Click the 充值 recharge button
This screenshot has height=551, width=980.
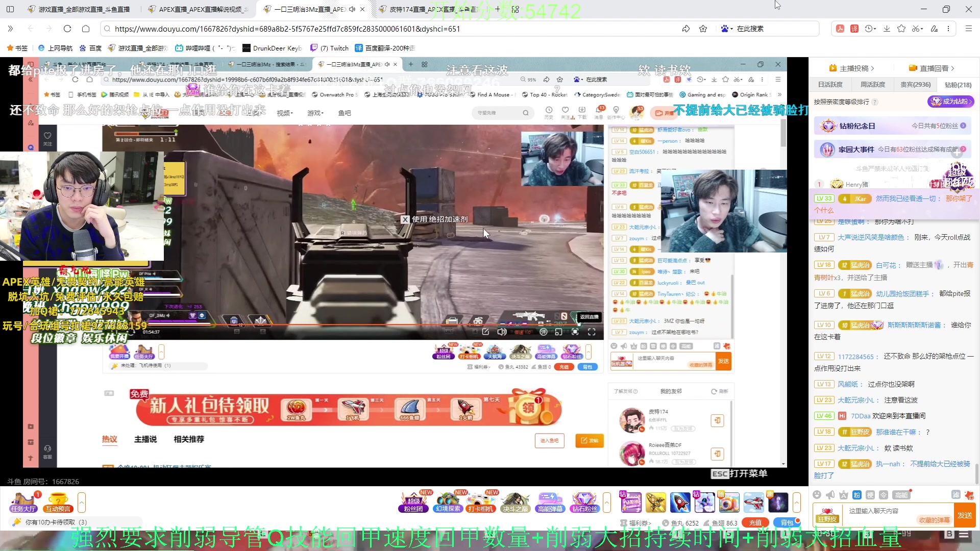click(x=755, y=522)
